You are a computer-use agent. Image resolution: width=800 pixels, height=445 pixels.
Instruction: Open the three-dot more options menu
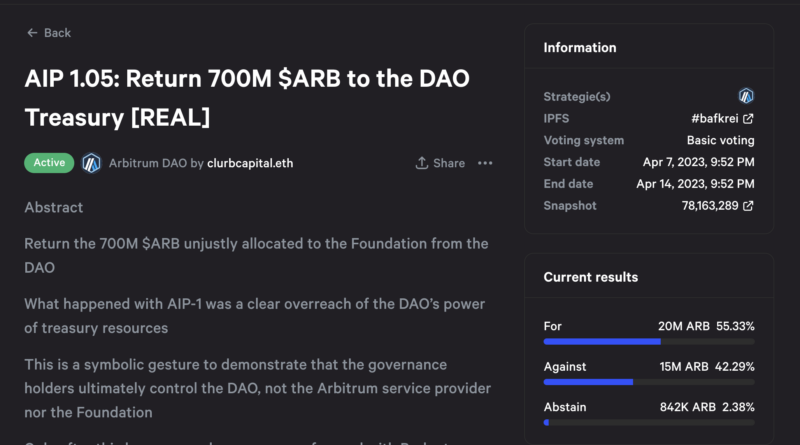[485, 163]
